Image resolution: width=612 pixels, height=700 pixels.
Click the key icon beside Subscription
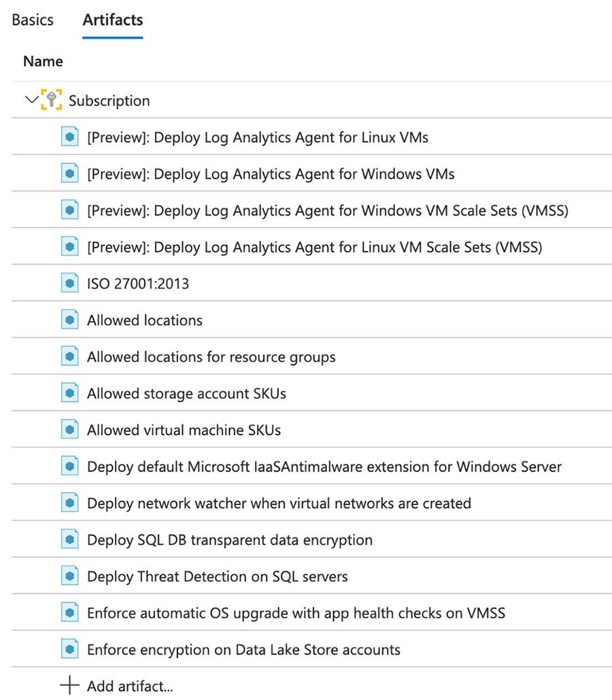click(53, 99)
